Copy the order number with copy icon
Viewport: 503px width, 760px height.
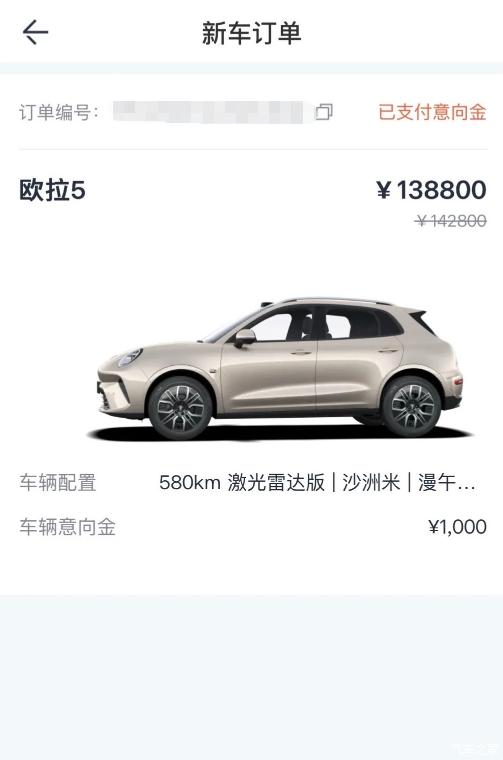324,112
